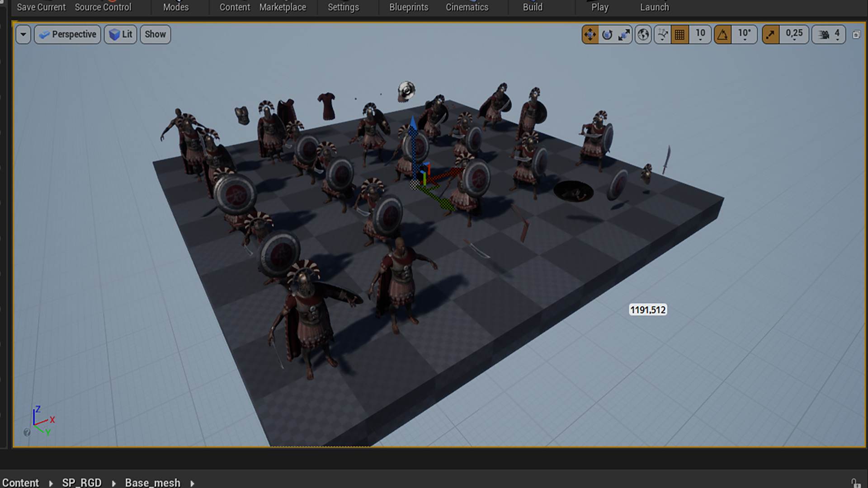Select the scale transform tool
This screenshot has height=488, width=868.
[x=624, y=34]
